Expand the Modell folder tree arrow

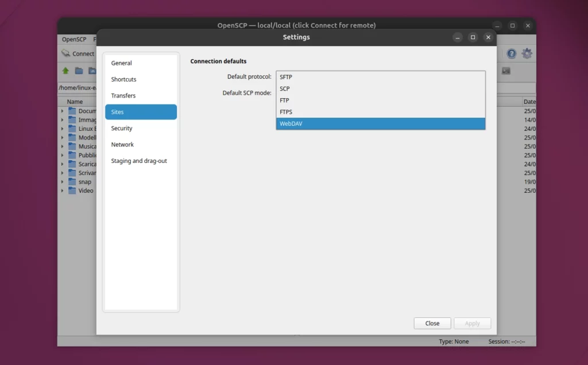(62, 138)
